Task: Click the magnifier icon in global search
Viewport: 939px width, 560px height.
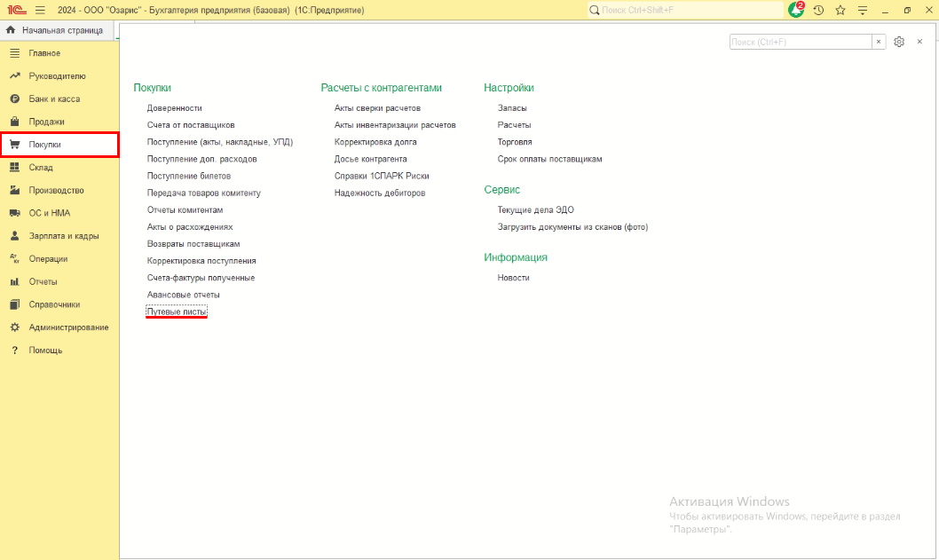Action: pos(594,10)
